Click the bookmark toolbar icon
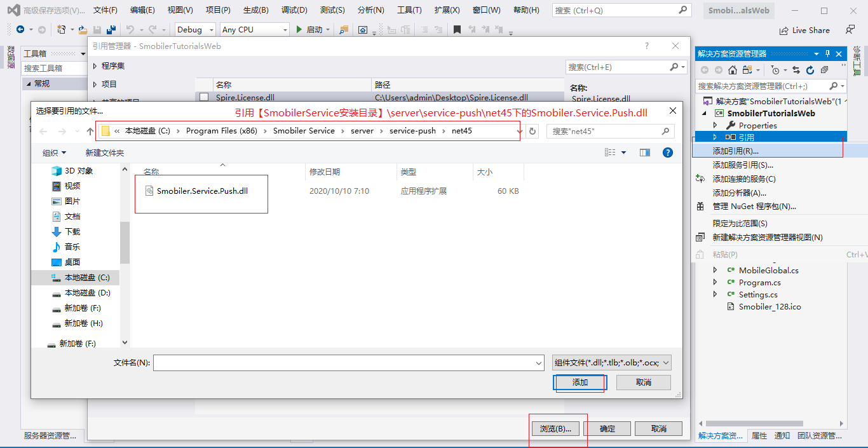Image resolution: width=868 pixels, height=448 pixels. coord(457,30)
